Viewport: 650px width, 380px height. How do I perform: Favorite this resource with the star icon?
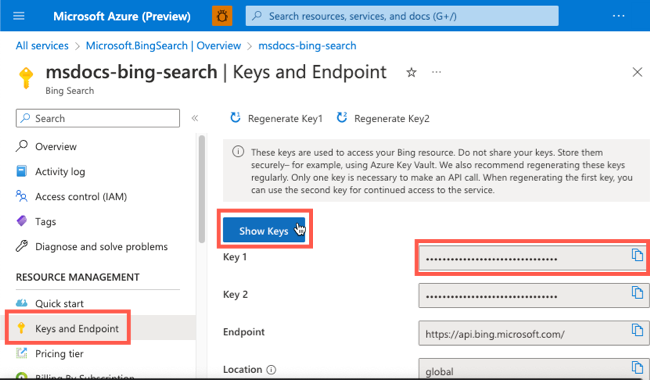pyautogui.click(x=411, y=73)
